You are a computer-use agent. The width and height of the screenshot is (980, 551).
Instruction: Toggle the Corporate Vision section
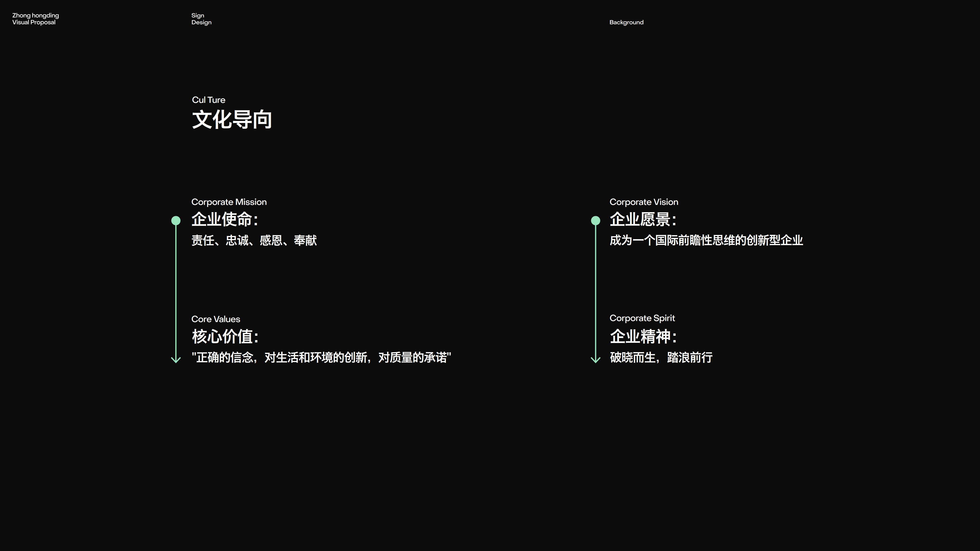pos(644,202)
